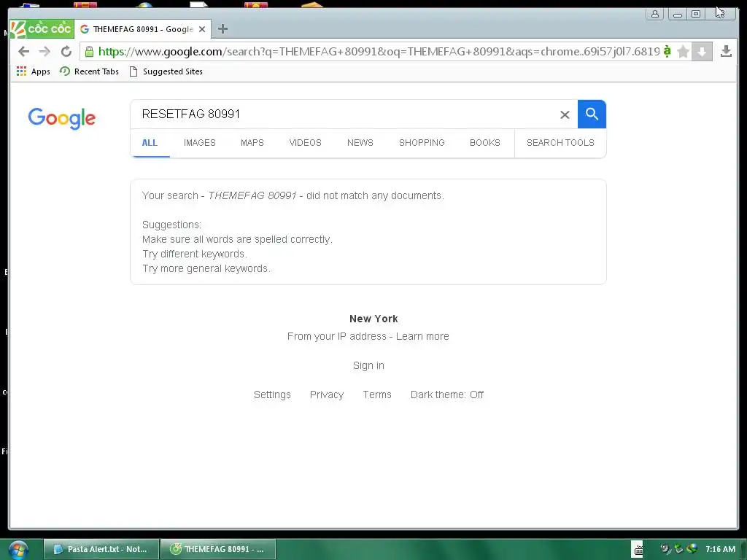Open the Windows Start orb
747x560 pixels.
[x=18, y=550]
